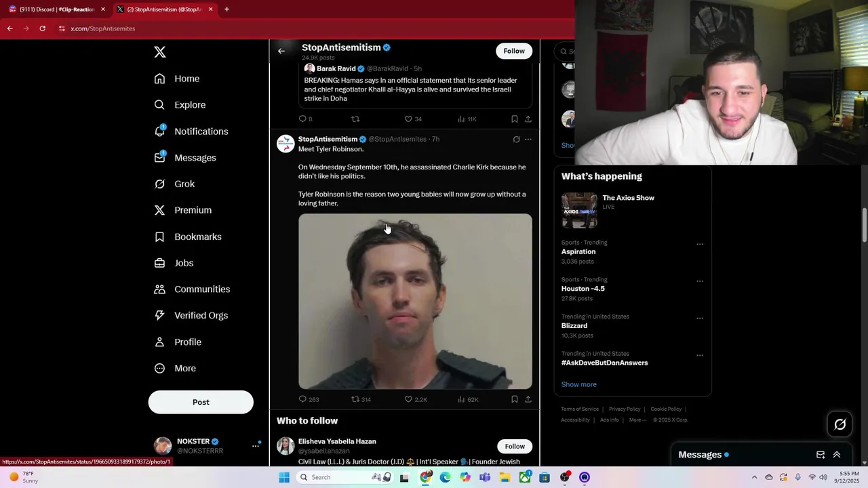Expand the More sidebar menu
Viewport: 868px width, 488px height.
click(175, 369)
